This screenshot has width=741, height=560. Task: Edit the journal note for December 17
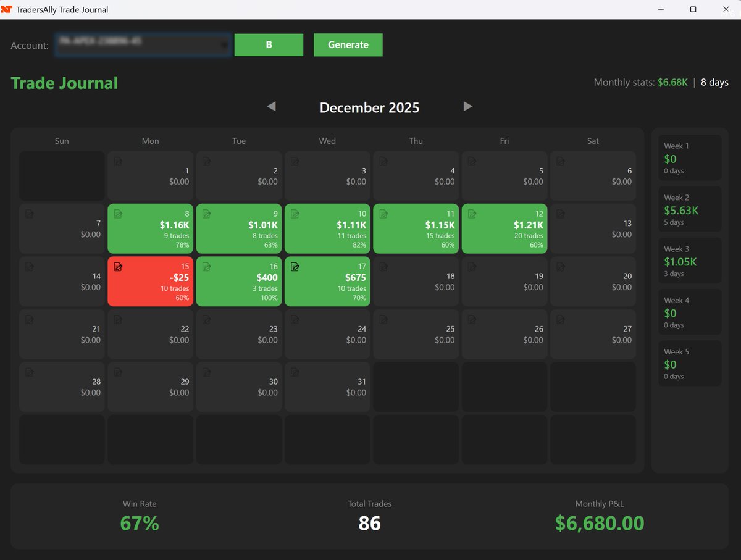click(x=295, y=267)
